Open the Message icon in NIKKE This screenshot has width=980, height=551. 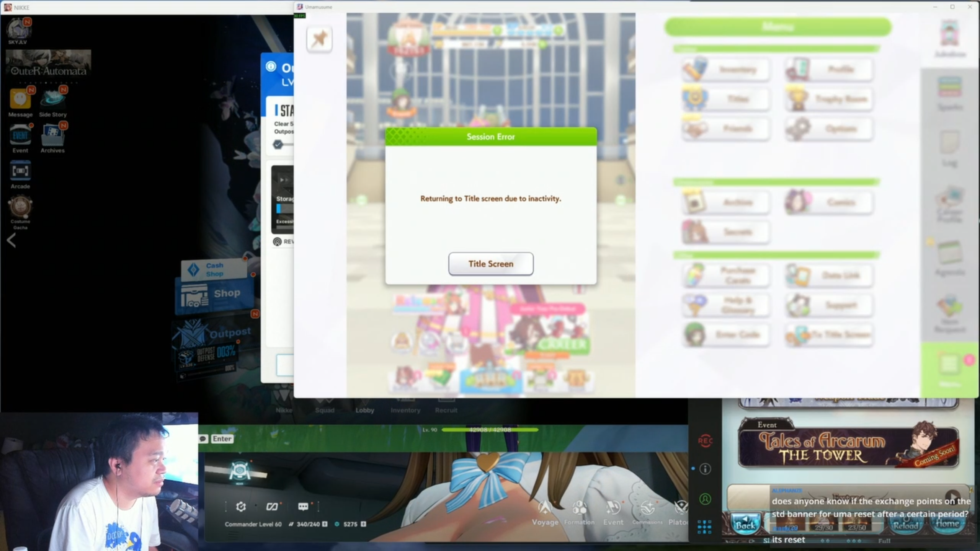point(20,102)
